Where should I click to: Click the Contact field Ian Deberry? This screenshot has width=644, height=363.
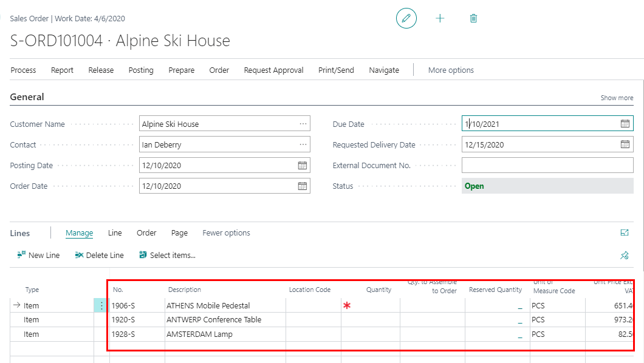click(x=225, y=144)
